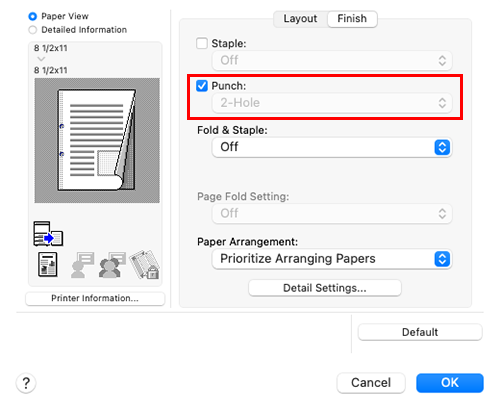Select the Paper View radio button
Screen dimensions: 500x409
[32, 16]
